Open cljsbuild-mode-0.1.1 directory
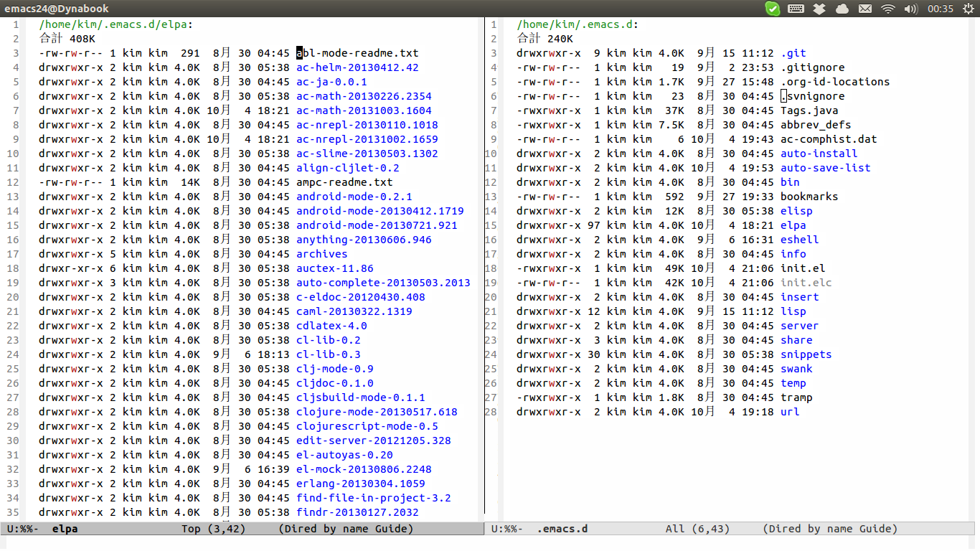Screen dimensions: 980x551 point(361,397)
